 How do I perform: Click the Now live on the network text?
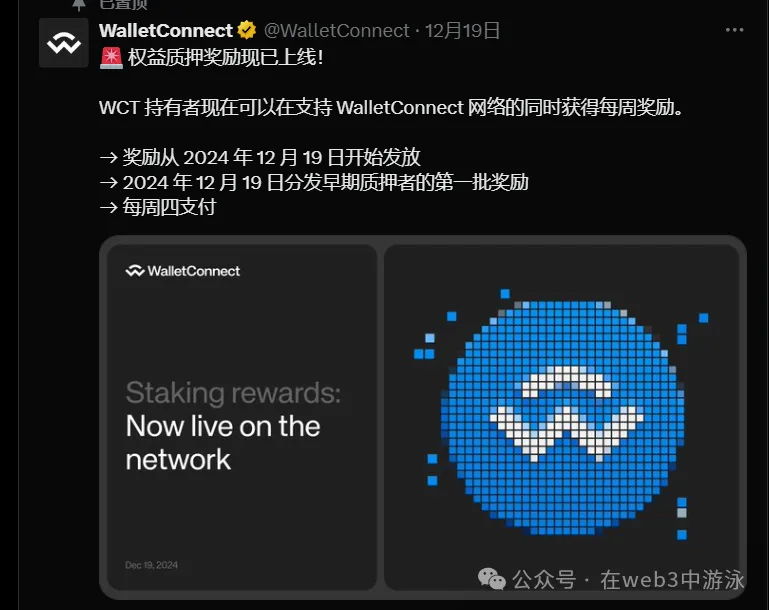click(223, 442)
